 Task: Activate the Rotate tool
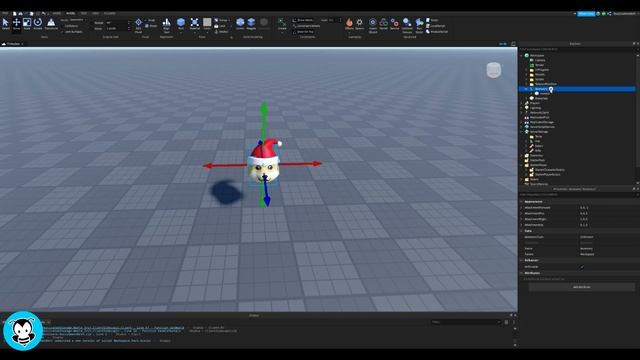pos(38,24)
